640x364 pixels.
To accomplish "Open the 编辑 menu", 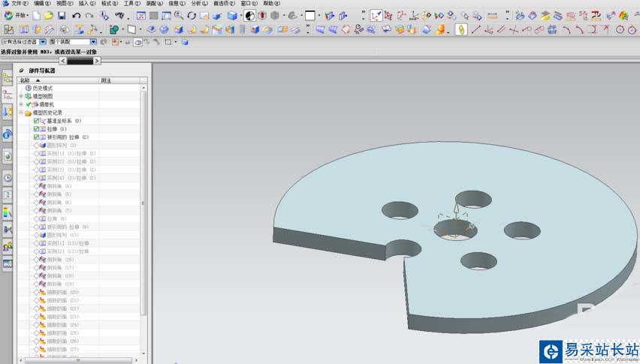I will click(43, 3).
